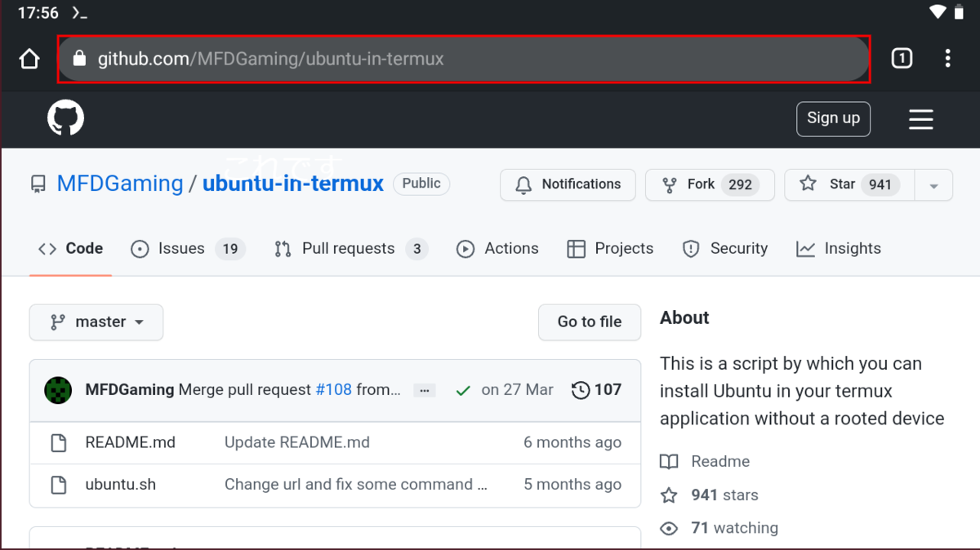Switch to the Actions tab
980x550 pixels.
[497, 249]
